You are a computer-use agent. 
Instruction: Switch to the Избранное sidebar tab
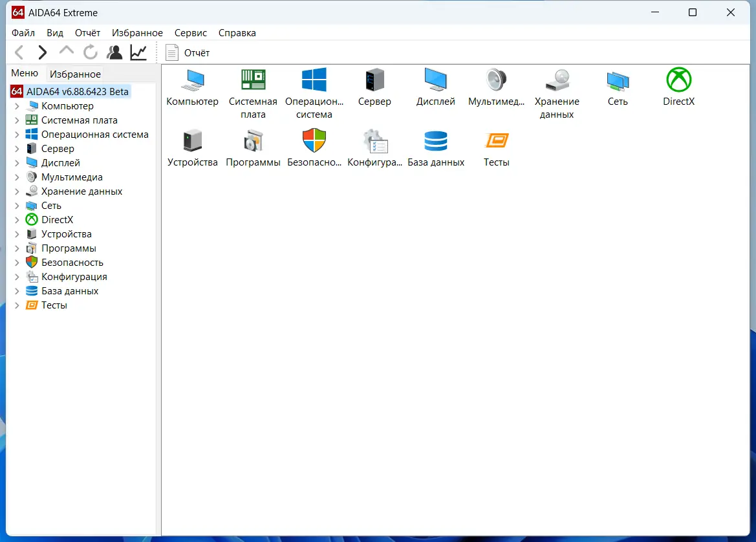75,74
